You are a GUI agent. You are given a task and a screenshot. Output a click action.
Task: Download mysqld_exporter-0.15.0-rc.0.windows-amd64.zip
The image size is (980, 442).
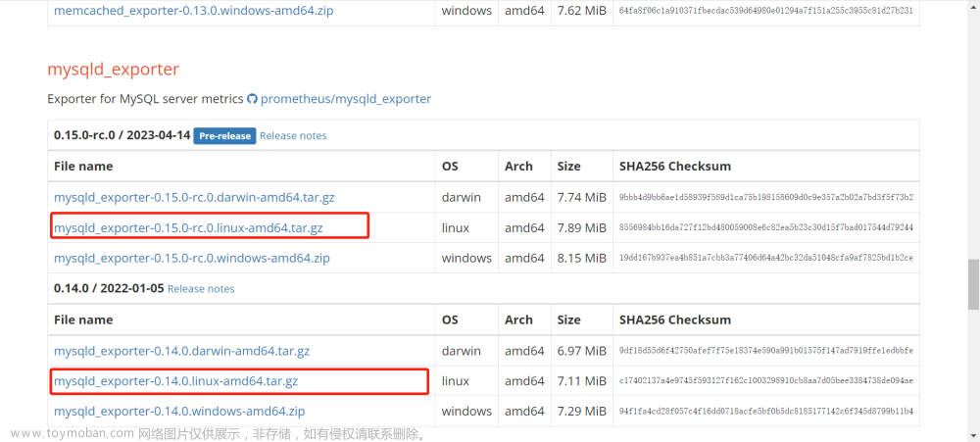click(x=192, y=258)
